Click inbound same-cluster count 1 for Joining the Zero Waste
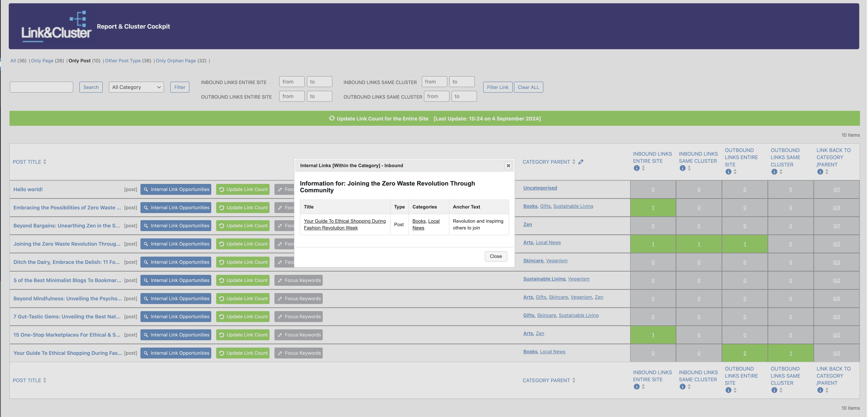868x417 pixels. click(698, 244)
